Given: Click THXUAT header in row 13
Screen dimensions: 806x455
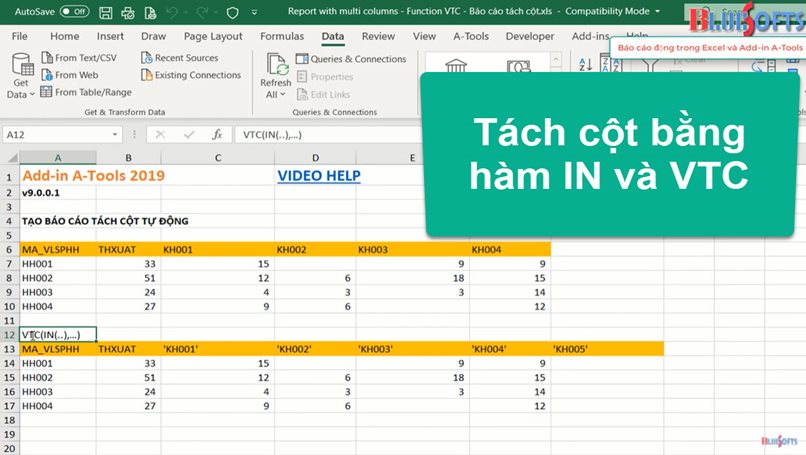Looking at the screenshot, I should pos(117,349).
